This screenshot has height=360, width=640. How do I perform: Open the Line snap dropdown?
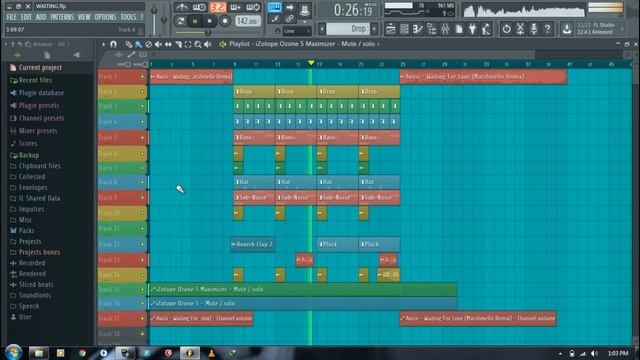click(297, 31)
